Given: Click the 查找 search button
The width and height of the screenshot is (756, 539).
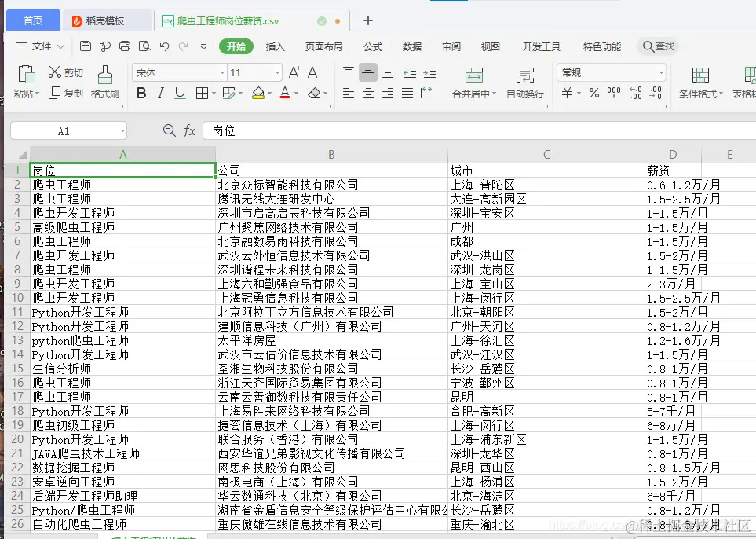Looking at the screenshot, I should (x=659, y=46).
